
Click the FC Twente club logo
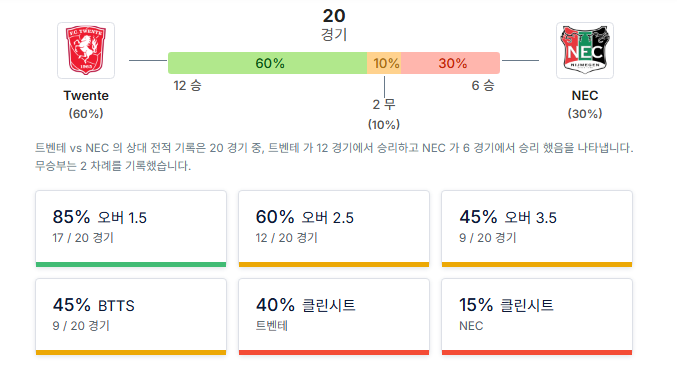coord(86,51)
